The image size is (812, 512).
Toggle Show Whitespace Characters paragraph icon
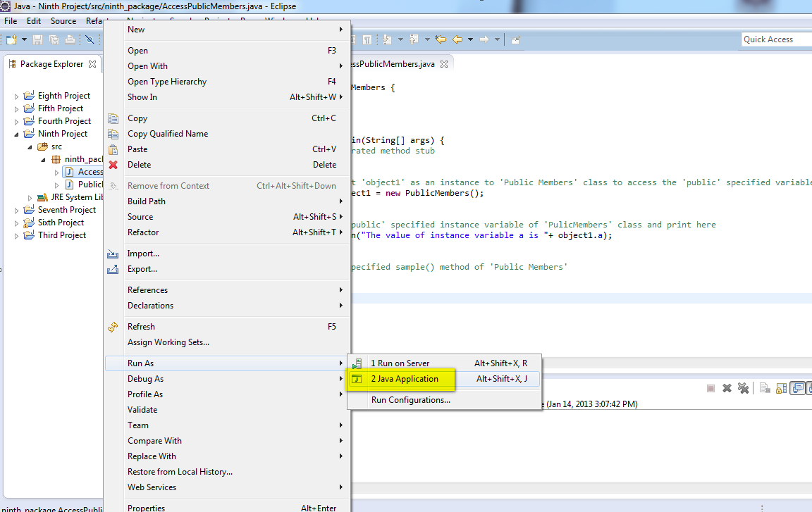pos(367,39)
